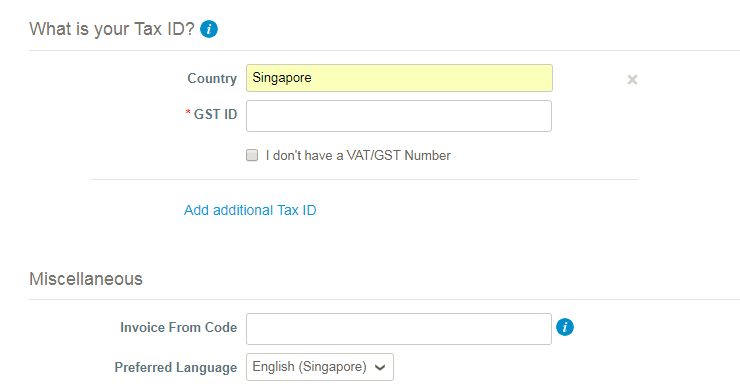Open the Country field showing Singapore
Screen dimensions: 740x392
coord(399,78)
